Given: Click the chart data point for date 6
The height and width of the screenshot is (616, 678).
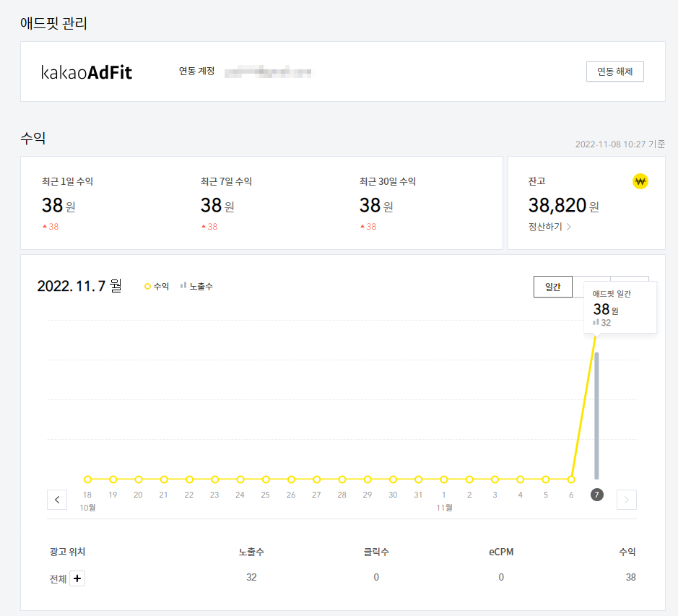Looking at the screenshot, I should coord(571,480).
